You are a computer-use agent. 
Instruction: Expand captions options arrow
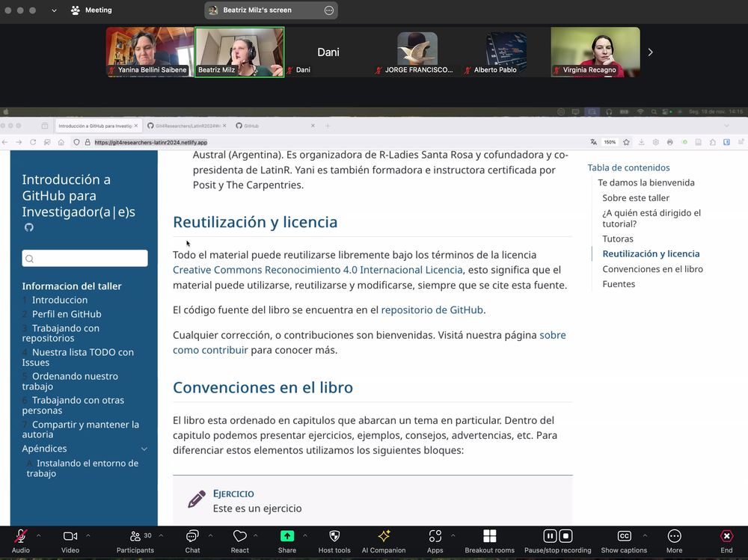tap(645, 535)
